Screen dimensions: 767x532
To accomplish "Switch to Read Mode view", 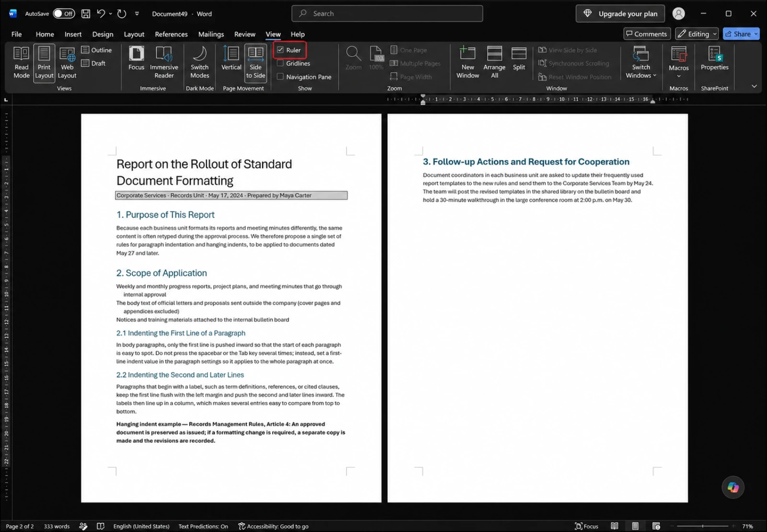I will pyautogui.click(x=22, y=63).
